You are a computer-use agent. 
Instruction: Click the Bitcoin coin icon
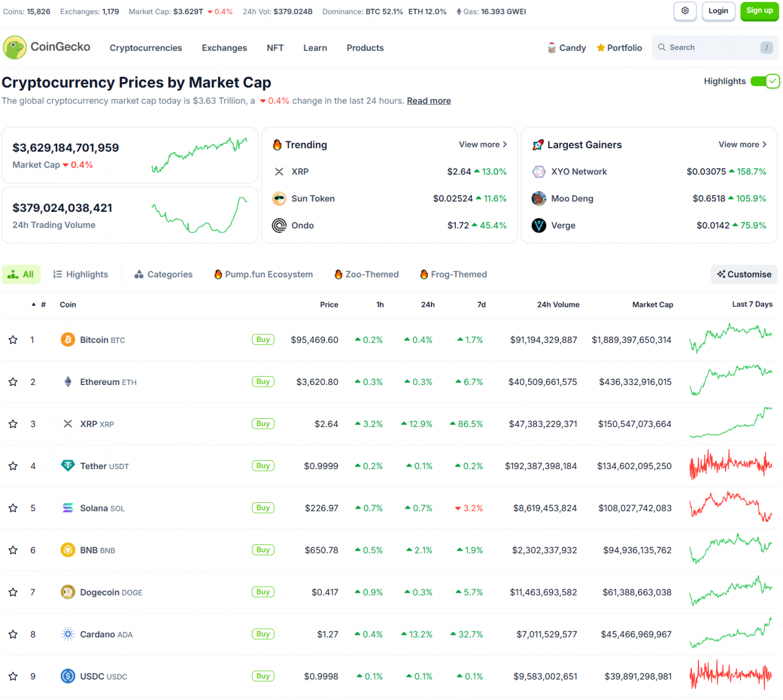68,339
